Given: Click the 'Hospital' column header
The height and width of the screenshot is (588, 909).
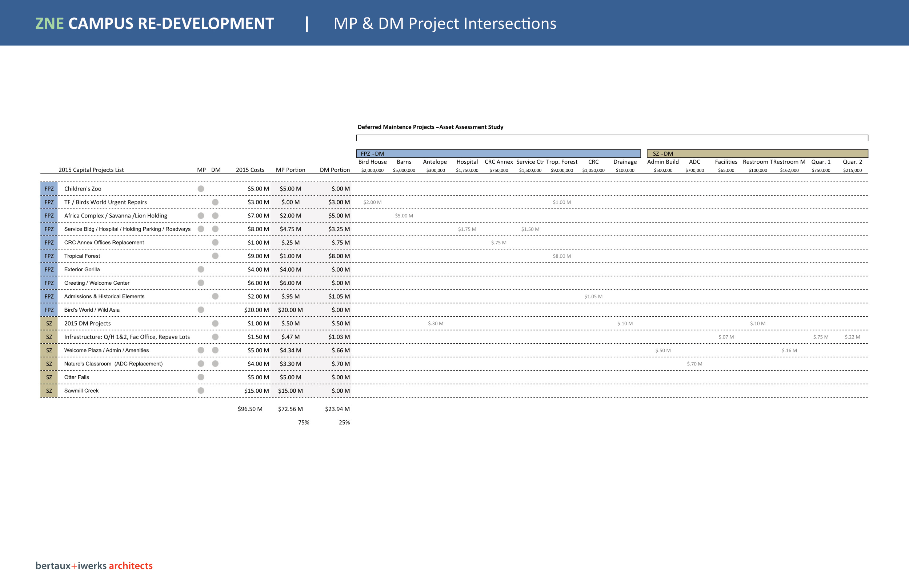Looking at the screenshot, I should coord(467,162).
